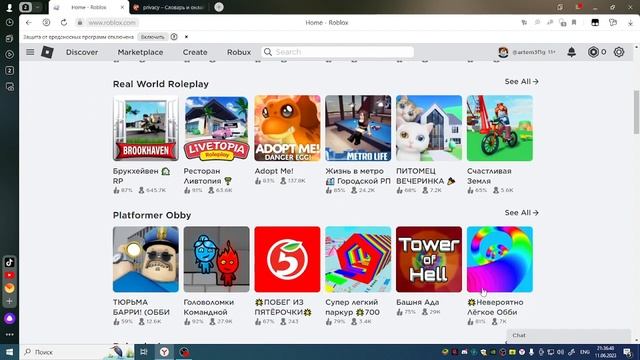Dismiss the malware protection banner

coord(186,37)
